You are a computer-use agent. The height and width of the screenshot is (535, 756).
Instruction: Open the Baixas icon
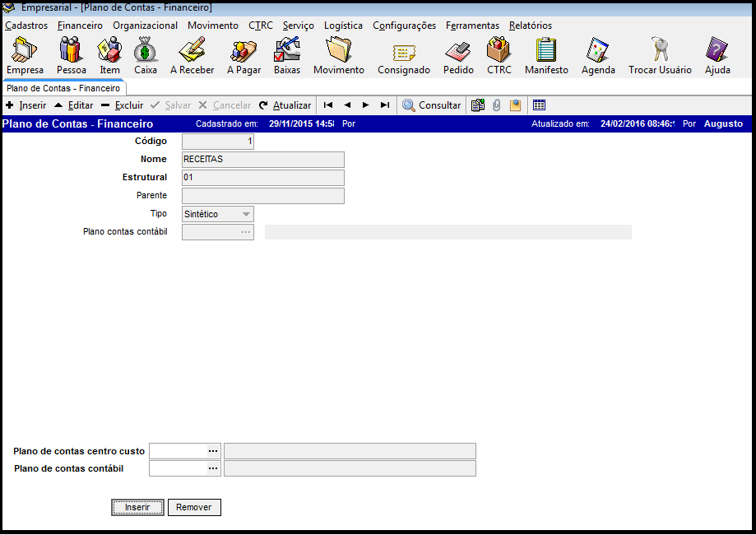click(287, 55)
